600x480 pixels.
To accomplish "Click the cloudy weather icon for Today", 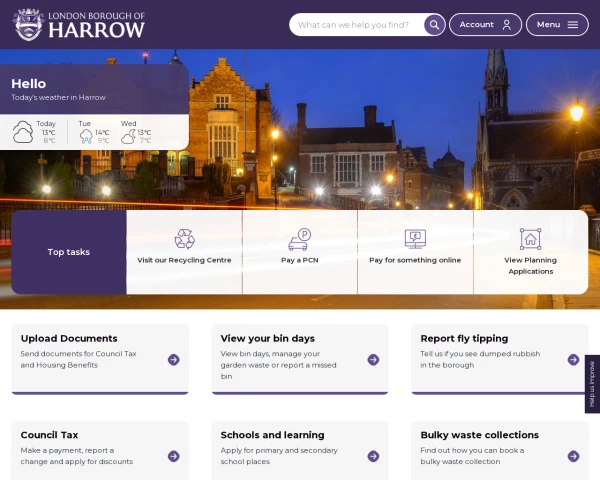I will pyautogui.click(x=23, y=132).
